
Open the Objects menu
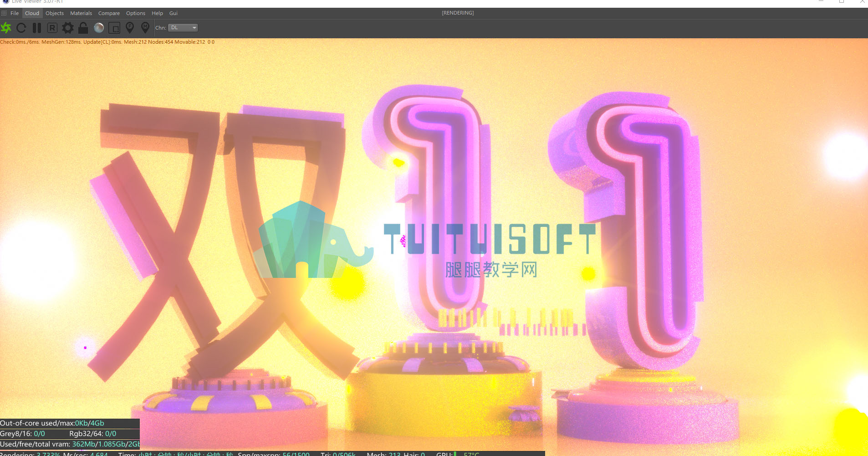pyautogui.click(x=55, y=13)
